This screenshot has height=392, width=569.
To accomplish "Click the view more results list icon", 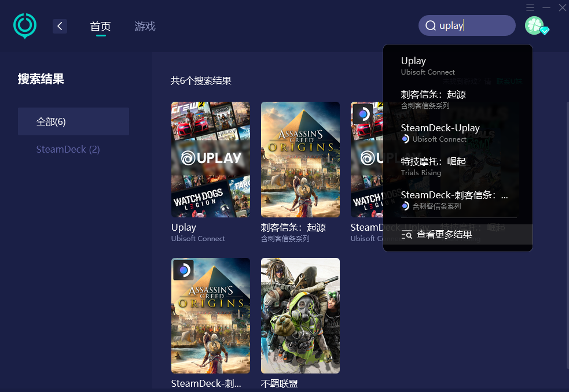I will pos(407,235).
